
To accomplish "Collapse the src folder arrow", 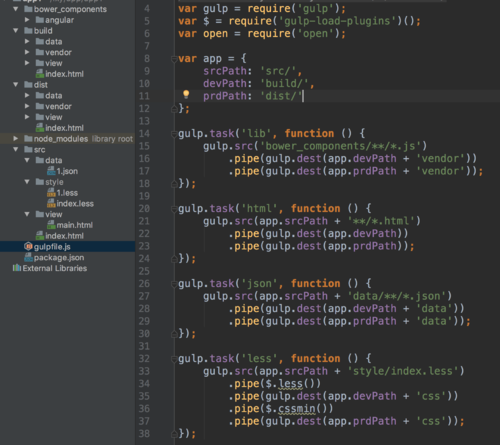I will click(15, 149).
